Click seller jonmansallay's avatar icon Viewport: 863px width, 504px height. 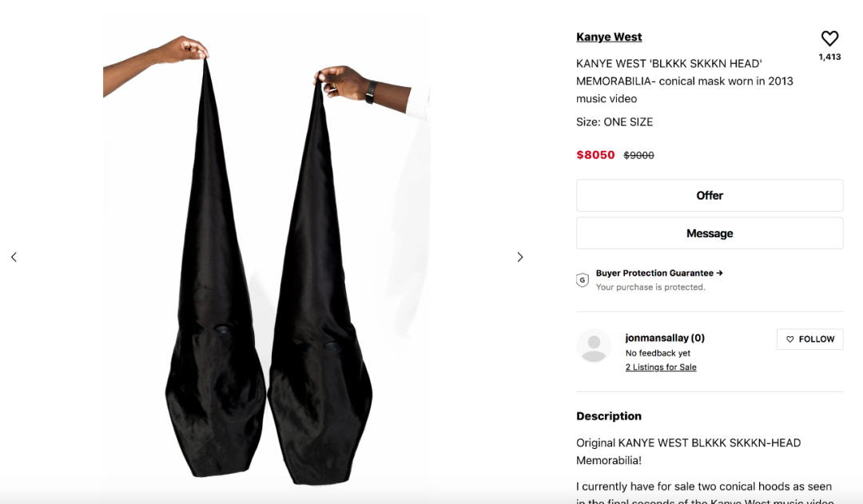tap(594, 347)
